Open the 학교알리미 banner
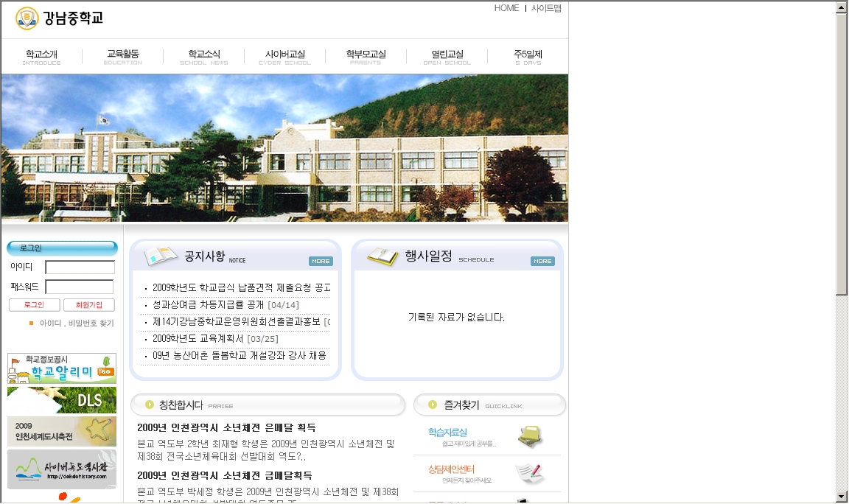This screenshot has height=504, width=849. tap(62, 368)
